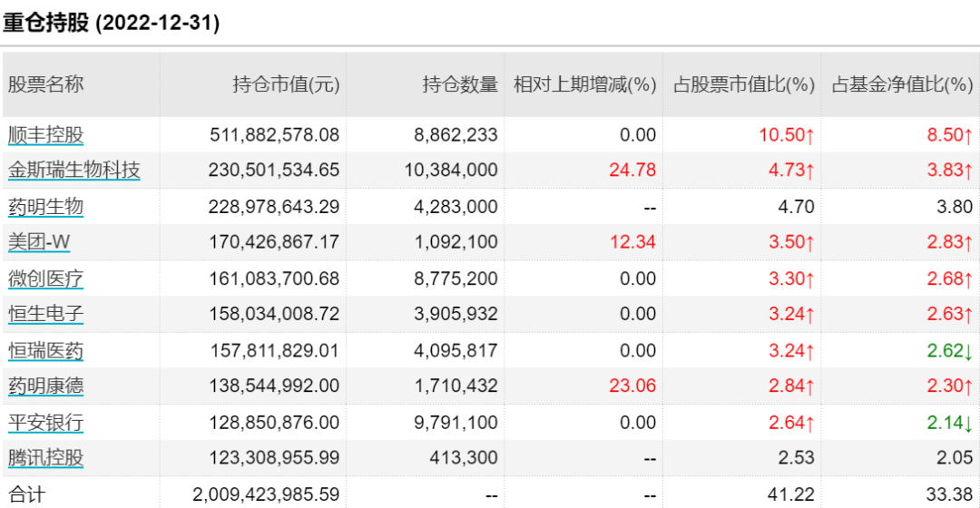Click the 重仓持股 (2022-12-31) title
The image size is (980, 508).
click(x=112, y=23)
